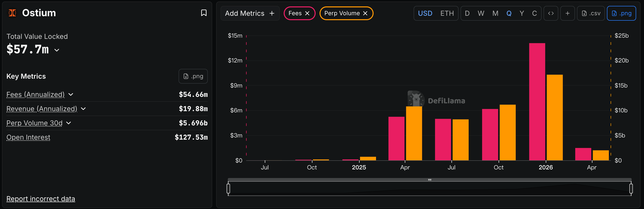Image resolution: width=644 pixels, height=209 pixels.
Task: Open the Report incorrect data link
Action: pos(41,198)
